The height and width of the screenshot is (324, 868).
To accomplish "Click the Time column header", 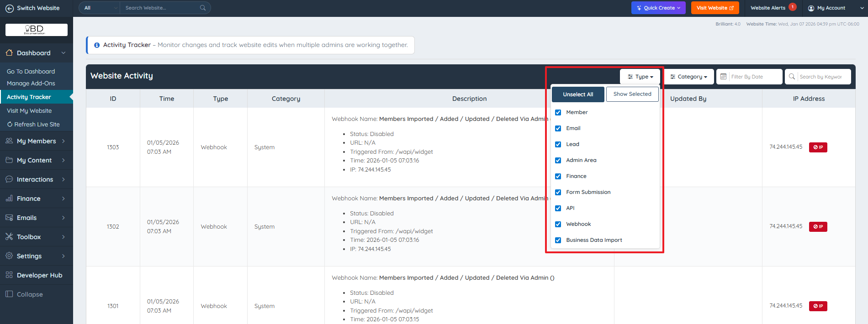I will click(x=167, y=99).
